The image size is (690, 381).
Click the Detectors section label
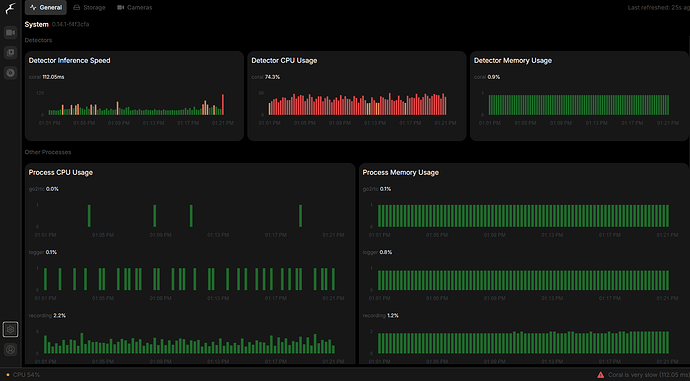tap(38, 40)
